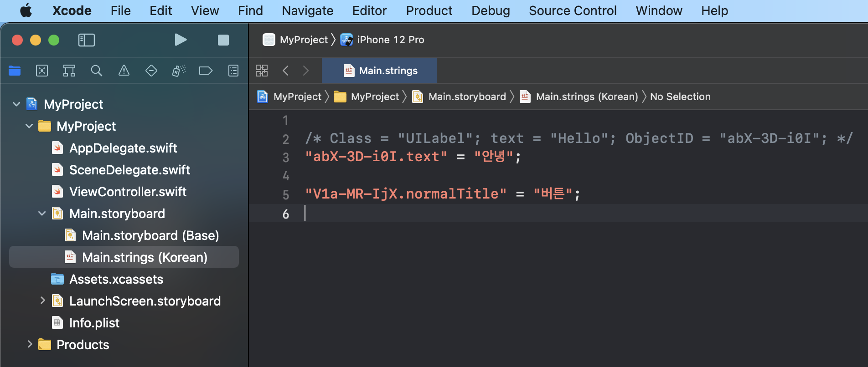Image resolution: width=868 pixels, height=367 pixels.
Task: Open the Source Control navigator
Action: coord(42,71)
